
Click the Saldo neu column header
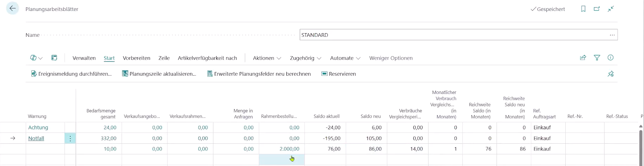tap(371, 116)
